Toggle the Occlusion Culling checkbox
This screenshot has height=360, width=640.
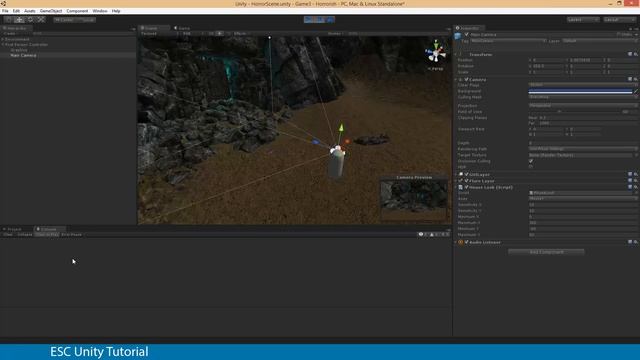(x=531, y=161)
